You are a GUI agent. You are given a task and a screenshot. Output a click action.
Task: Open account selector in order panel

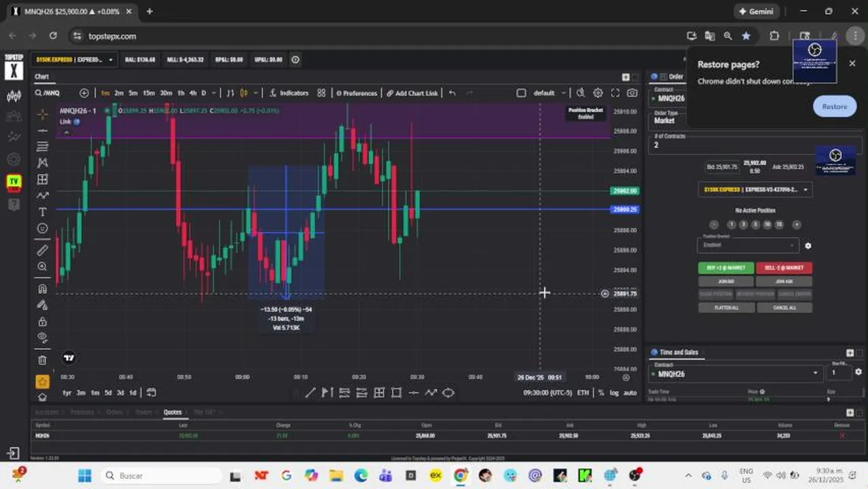[x=755, y=189]
